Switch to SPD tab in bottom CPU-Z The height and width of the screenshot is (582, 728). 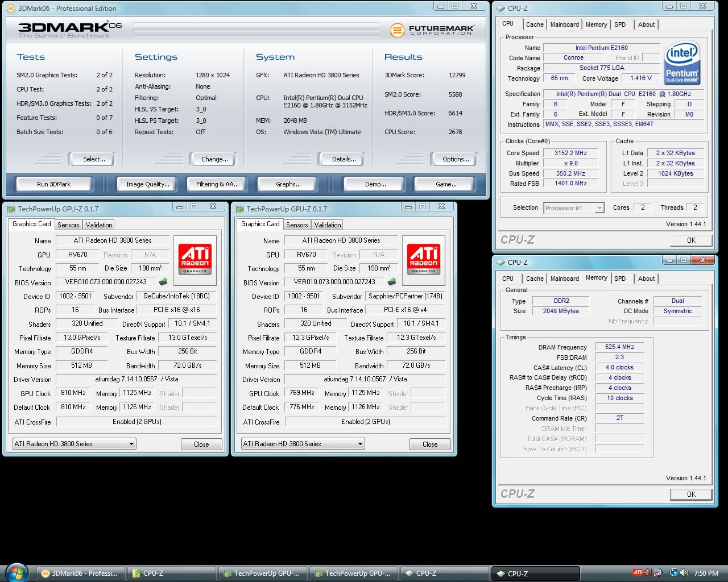[620, 278]
